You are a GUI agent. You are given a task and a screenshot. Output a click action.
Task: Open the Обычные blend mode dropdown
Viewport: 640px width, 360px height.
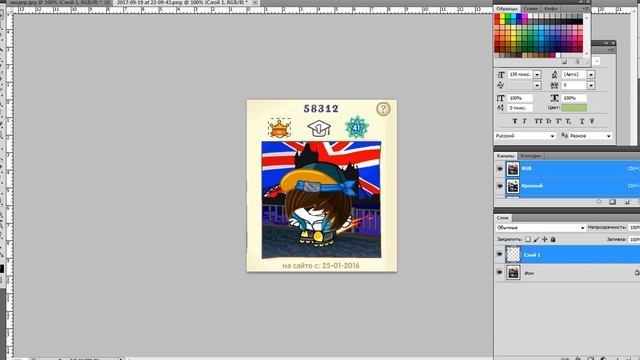click(x=540, y=228)
